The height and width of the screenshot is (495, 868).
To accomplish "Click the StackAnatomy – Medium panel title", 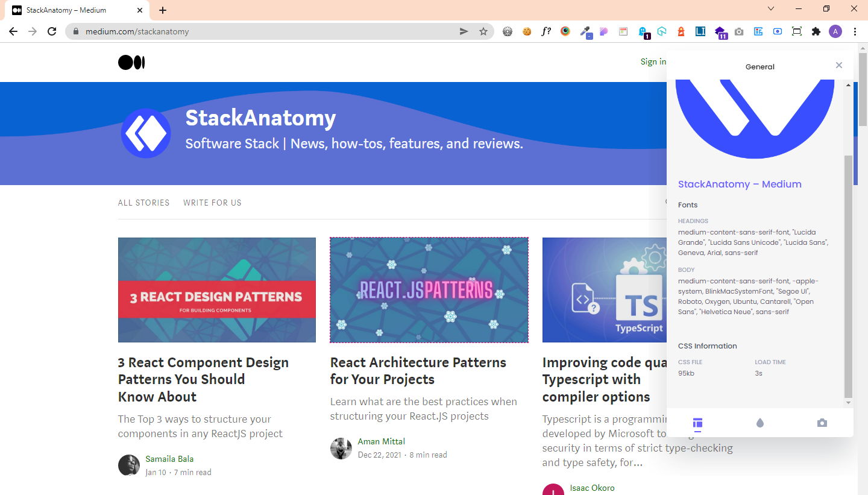I will pos(740,184).
